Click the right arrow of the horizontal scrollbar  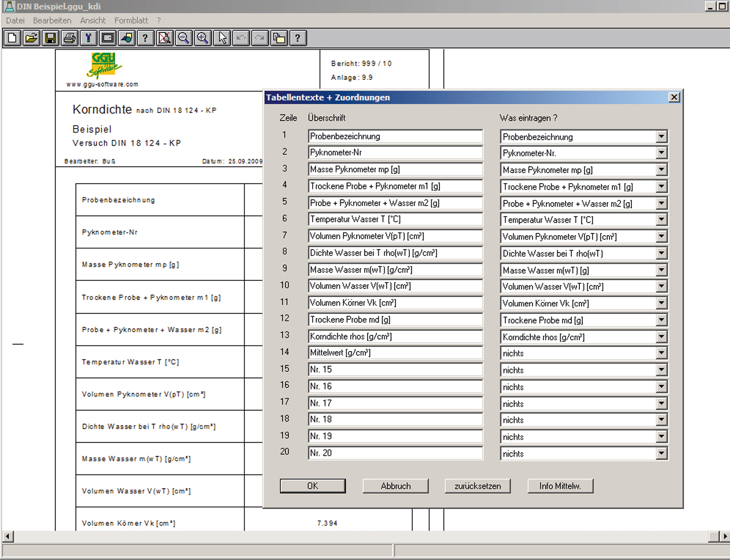click(724, 537)
